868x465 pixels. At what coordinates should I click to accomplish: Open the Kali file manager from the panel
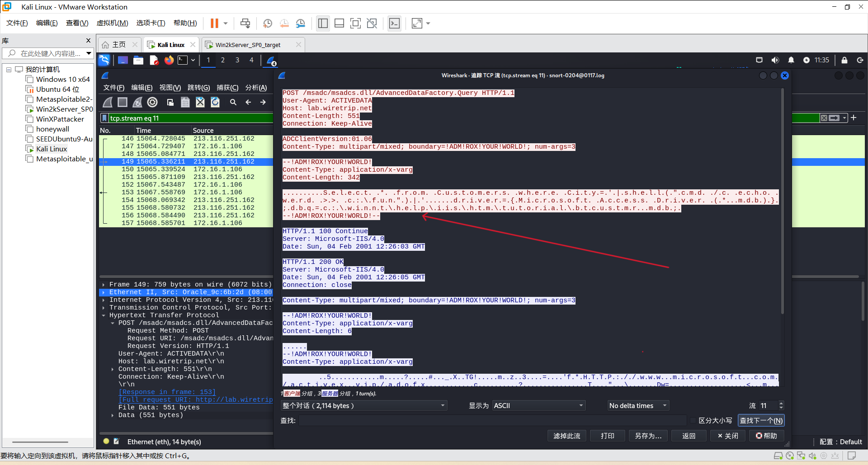pyautogui.click(x=138, y=60)
